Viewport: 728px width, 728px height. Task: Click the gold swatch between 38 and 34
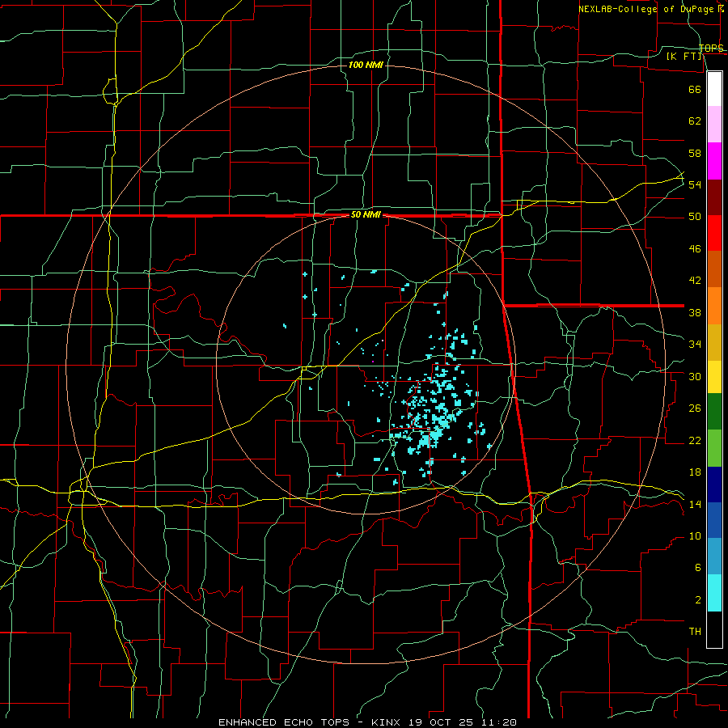click(x=714, y=343)
